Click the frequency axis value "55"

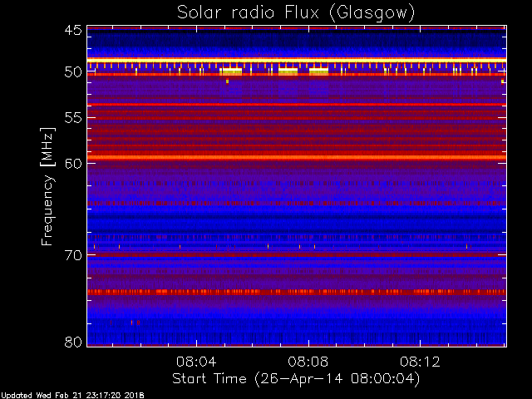[x=73, y=118]
